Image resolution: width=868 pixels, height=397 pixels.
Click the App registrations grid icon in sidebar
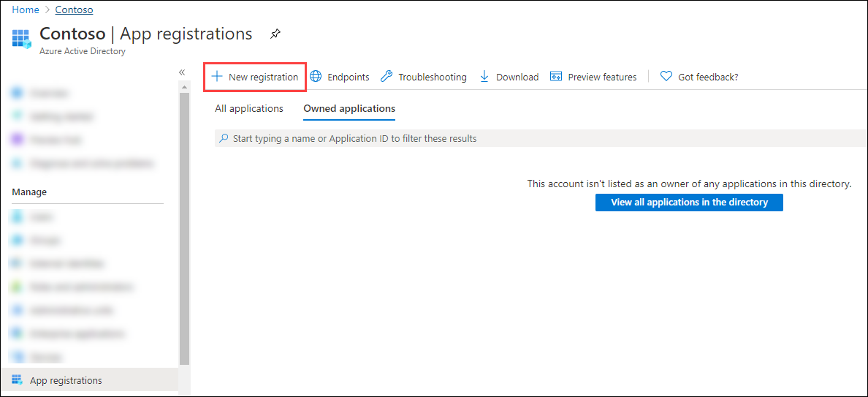point(18,380)
